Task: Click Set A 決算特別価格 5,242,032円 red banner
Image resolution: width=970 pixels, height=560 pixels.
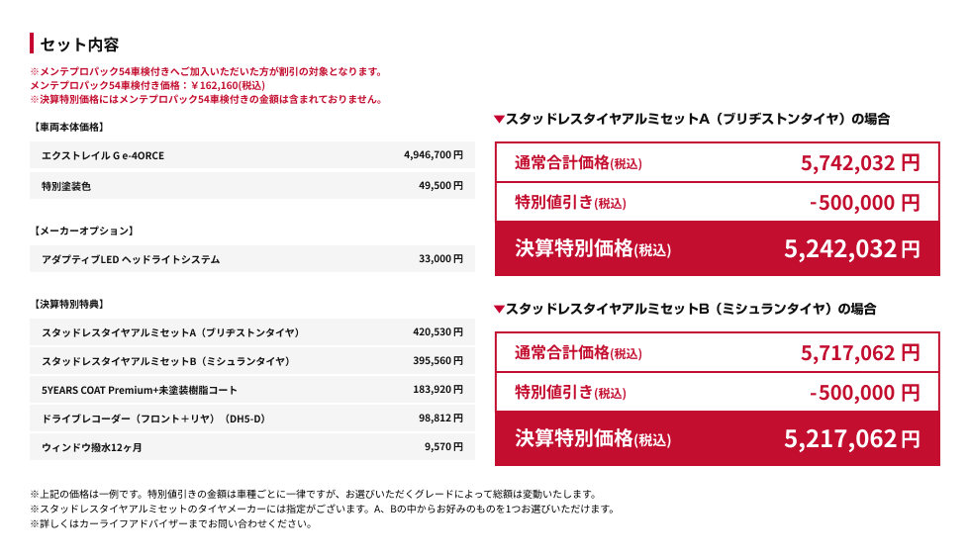Action: coord(718,248)
